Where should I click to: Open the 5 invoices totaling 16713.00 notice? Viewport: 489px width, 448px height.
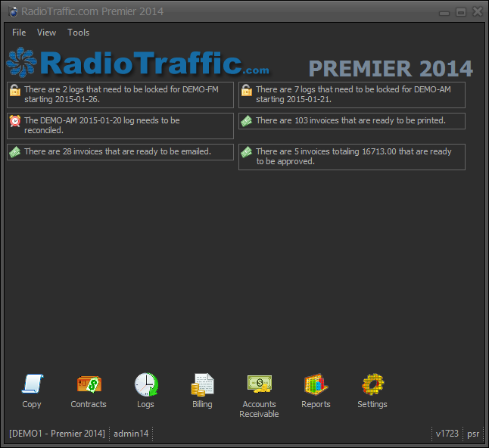click(x=352, y=157)
